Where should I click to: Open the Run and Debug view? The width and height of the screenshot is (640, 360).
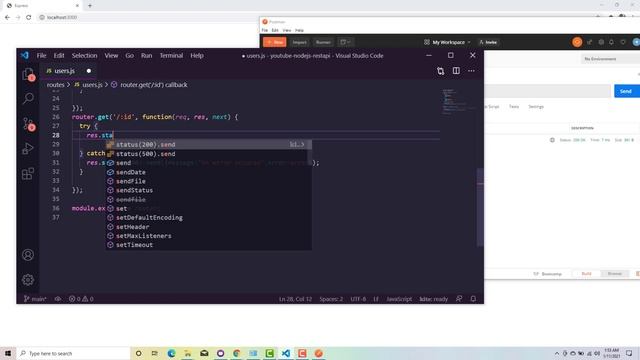(28, 149)
